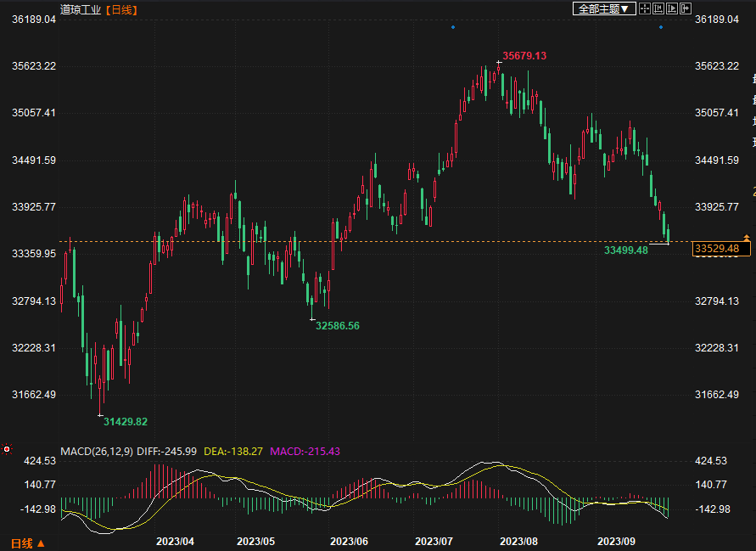Click the left-axis 35623.22 price label

pyautogui.click(x=34, y=66)
